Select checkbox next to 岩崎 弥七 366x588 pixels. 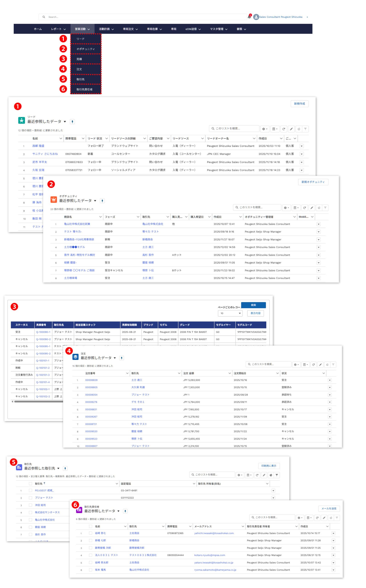(90, 533)
